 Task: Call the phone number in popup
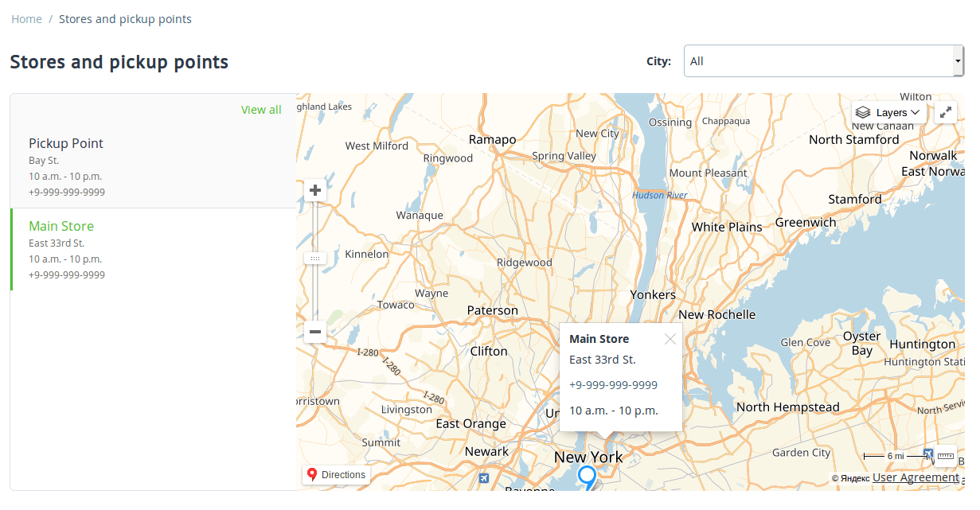pyautogui.click(x=613, y=385)
